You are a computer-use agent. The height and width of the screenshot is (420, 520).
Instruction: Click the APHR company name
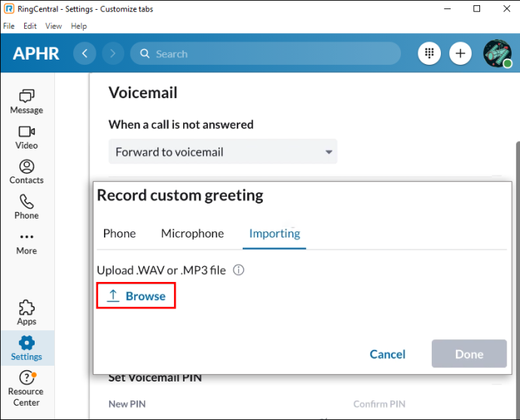tap(36, 54)
